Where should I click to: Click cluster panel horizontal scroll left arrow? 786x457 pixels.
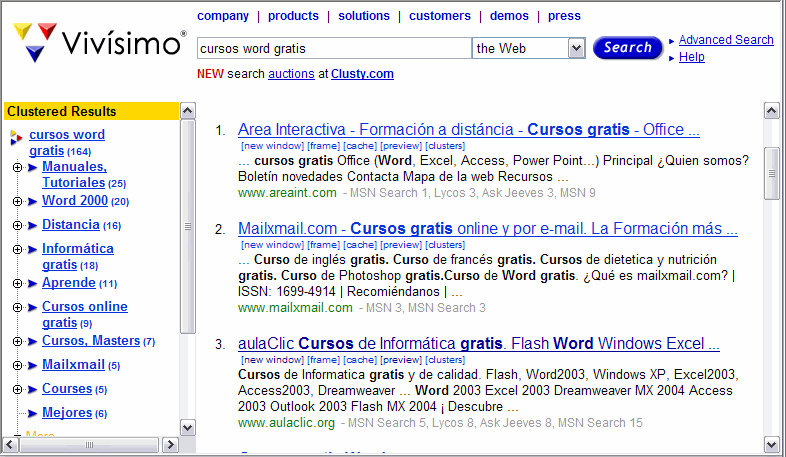(x=11, y=444)
